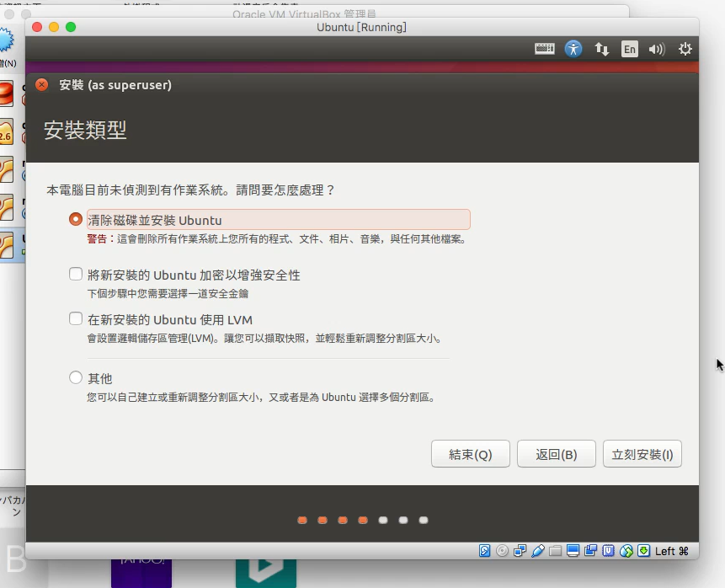Click the 安裝類型 heading
The height and width of the screenshot is (588, 725).
pyautogui.click(x=85, y=130)
